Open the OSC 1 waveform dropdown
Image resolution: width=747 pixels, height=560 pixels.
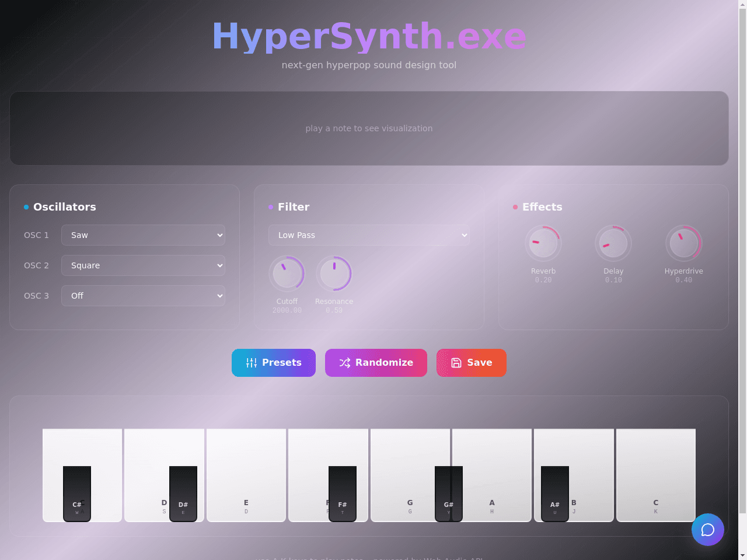coord(143,235)
